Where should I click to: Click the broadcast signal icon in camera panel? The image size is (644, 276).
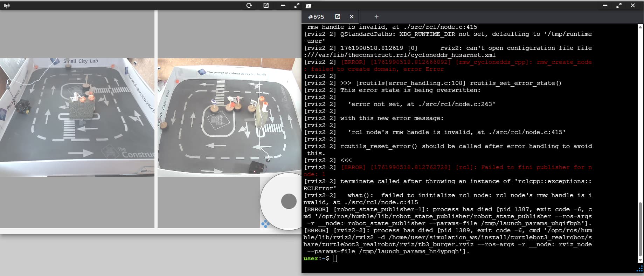coord(7,6)
